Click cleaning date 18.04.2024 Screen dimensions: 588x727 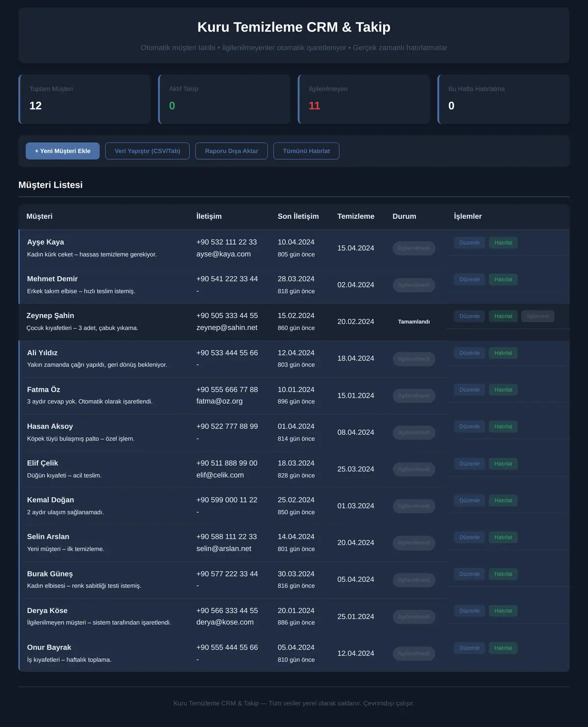click(x=356, y=358)
